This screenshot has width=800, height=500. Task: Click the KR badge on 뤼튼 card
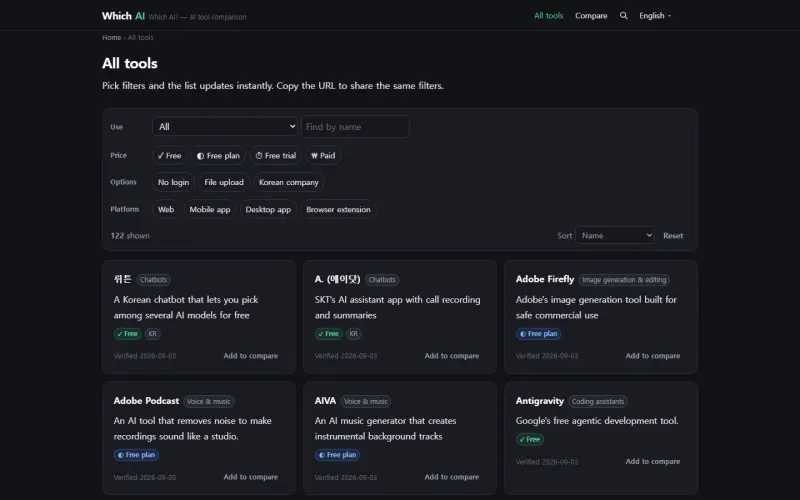[153, 334]
